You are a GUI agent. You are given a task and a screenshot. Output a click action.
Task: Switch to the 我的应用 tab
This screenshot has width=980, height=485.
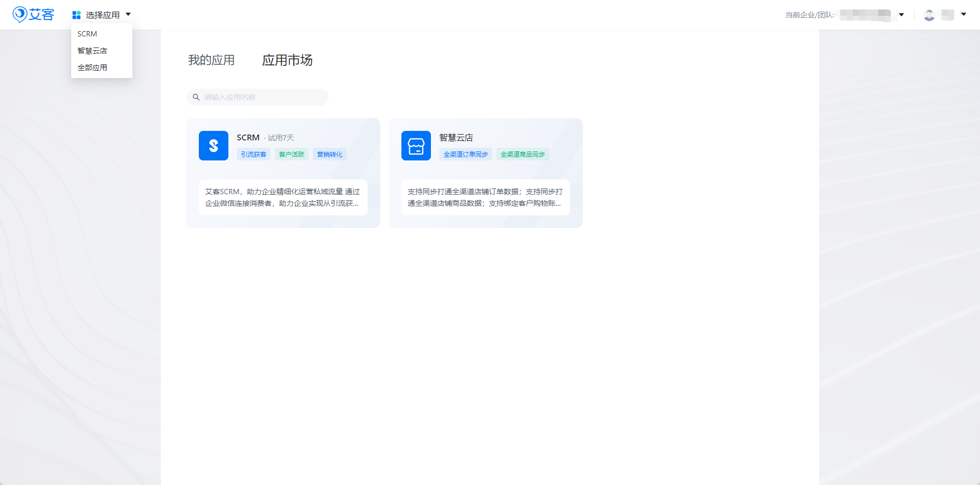point(212,60)
